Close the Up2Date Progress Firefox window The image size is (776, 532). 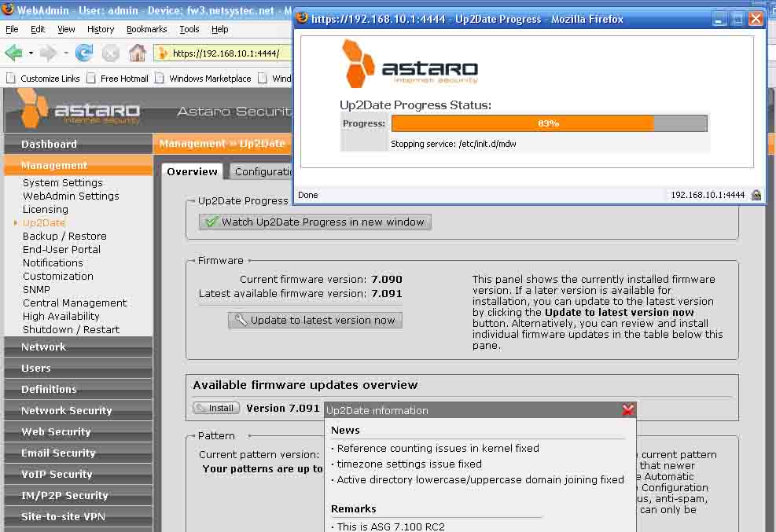point(756,20)
